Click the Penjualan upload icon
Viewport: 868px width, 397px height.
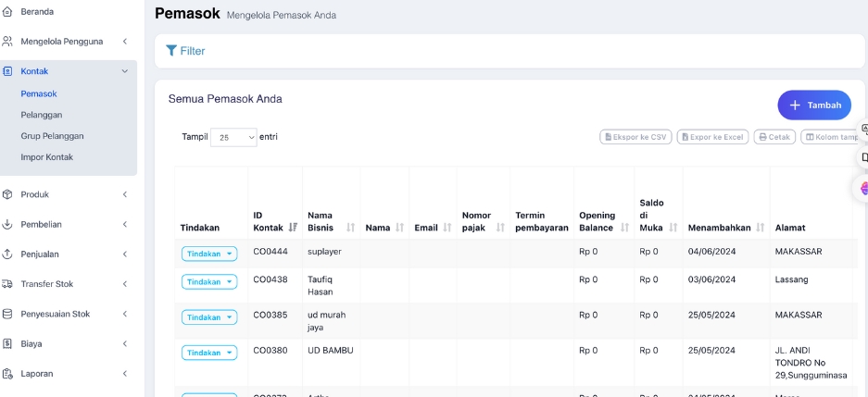point(8,254)
